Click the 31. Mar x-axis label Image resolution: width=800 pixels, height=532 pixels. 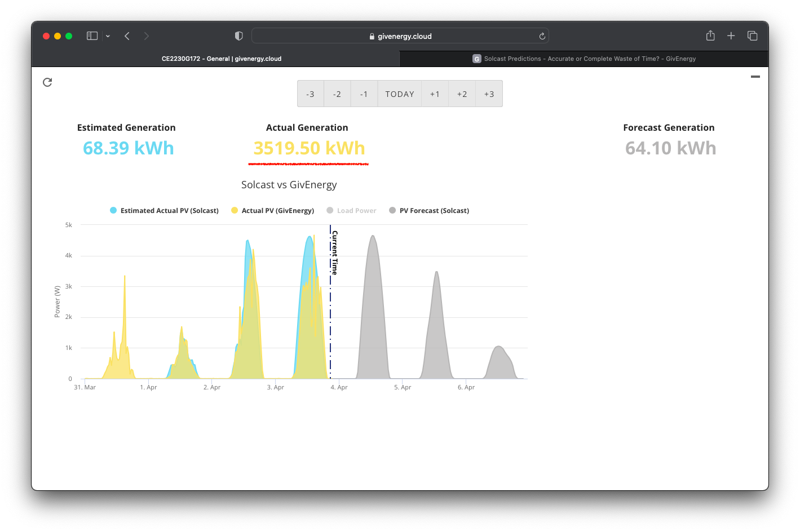click(x=85, y=388)
